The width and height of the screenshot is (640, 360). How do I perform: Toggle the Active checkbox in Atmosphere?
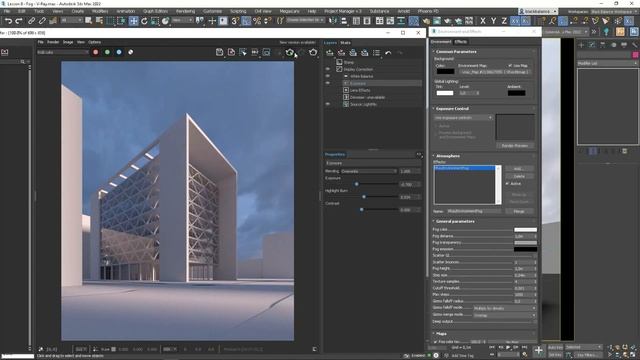pos(507,184)
